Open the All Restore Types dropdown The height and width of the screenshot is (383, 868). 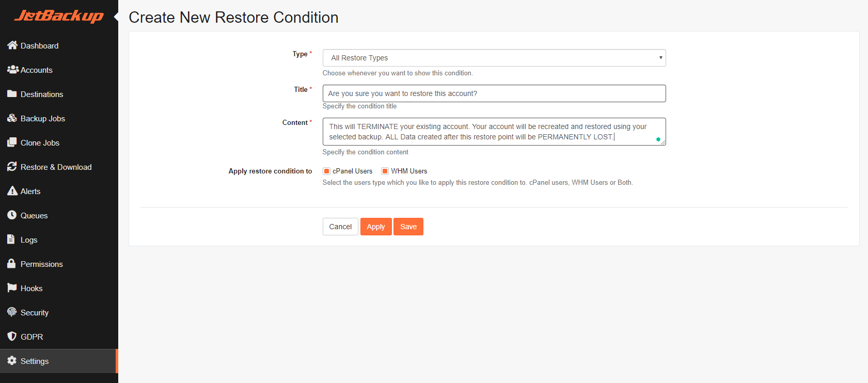click(494, 58)
